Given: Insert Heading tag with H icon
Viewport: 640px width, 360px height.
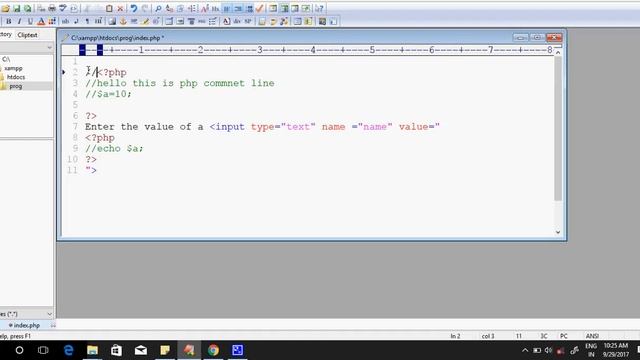Looking at the screenshot, I should [98, 21].
